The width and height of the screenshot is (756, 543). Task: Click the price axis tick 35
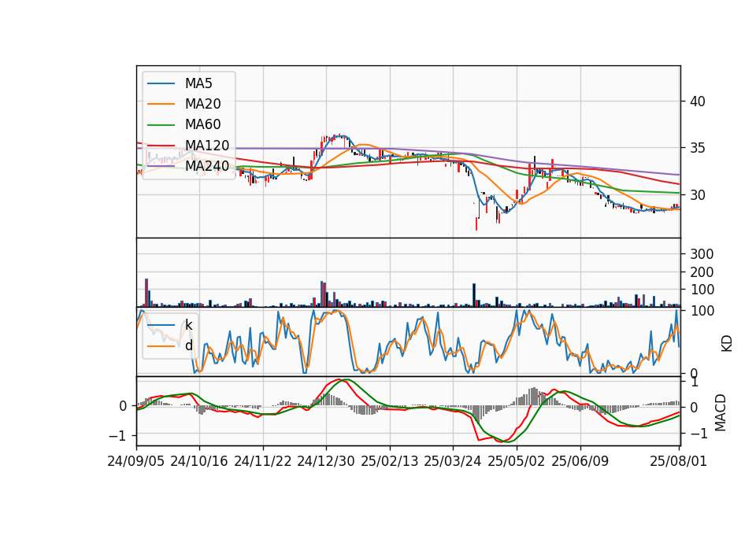click(698, 148)
